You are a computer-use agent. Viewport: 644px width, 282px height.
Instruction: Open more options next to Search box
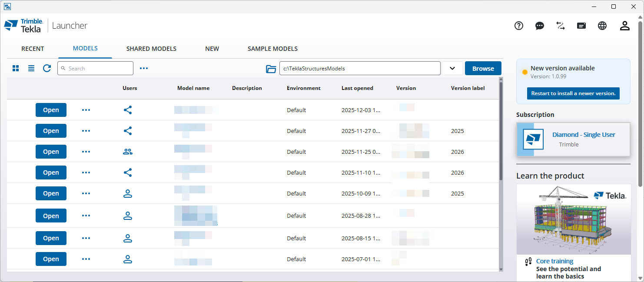pos(144,68)
